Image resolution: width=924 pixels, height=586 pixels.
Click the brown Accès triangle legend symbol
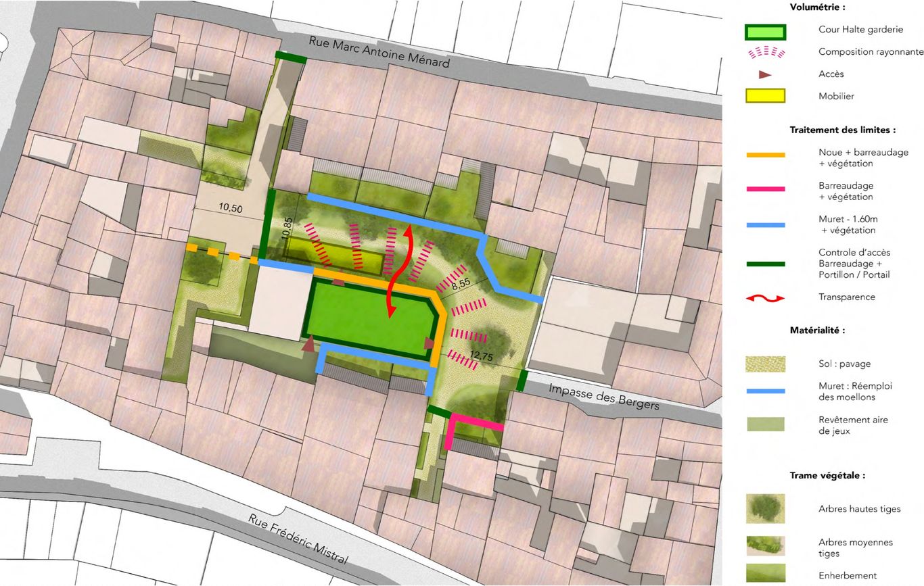click(x=764, y=74)
